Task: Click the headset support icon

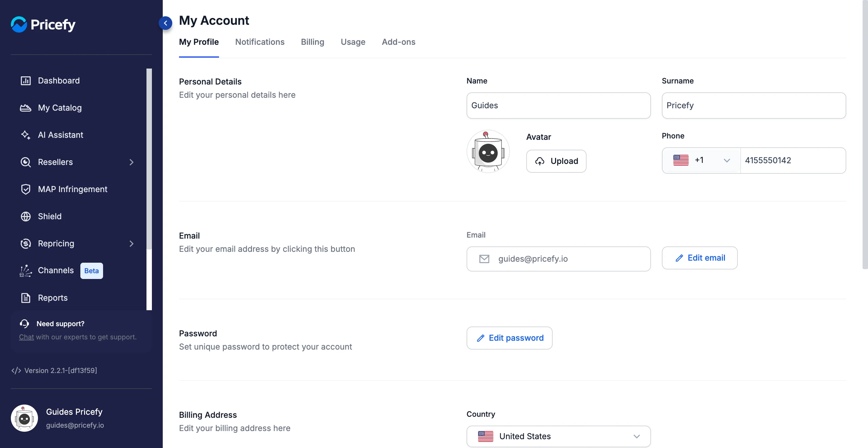Action: [x=24, y=323]
